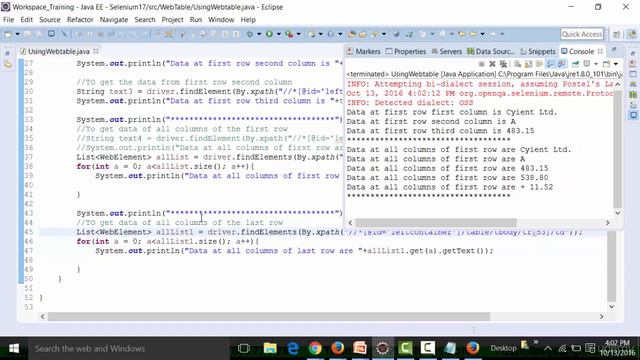
Task: Click the console horizontal scrollbar thumb
Action: click(436, 223)
